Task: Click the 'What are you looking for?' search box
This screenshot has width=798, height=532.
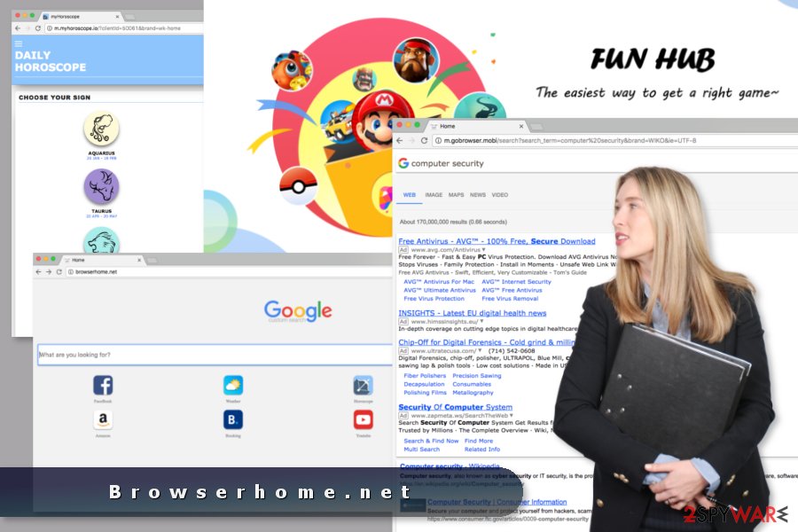Action: 215,355
